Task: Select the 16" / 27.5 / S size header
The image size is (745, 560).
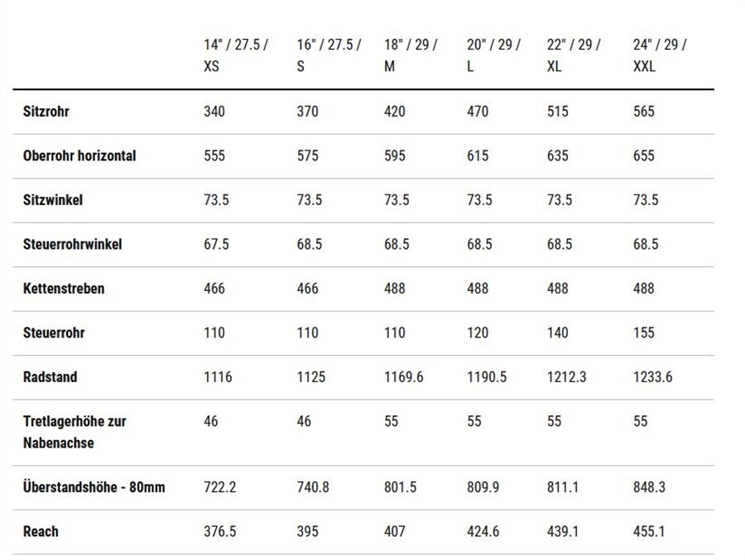Action: point(329,55)
